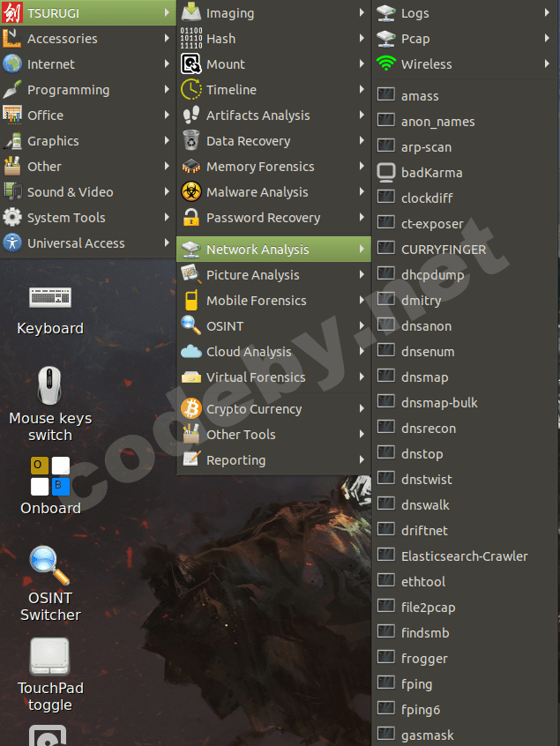Expand the Accessories submenu arrow
This screenshot has height=746, width=560.
pyautogui.click(x=167, y=39)
